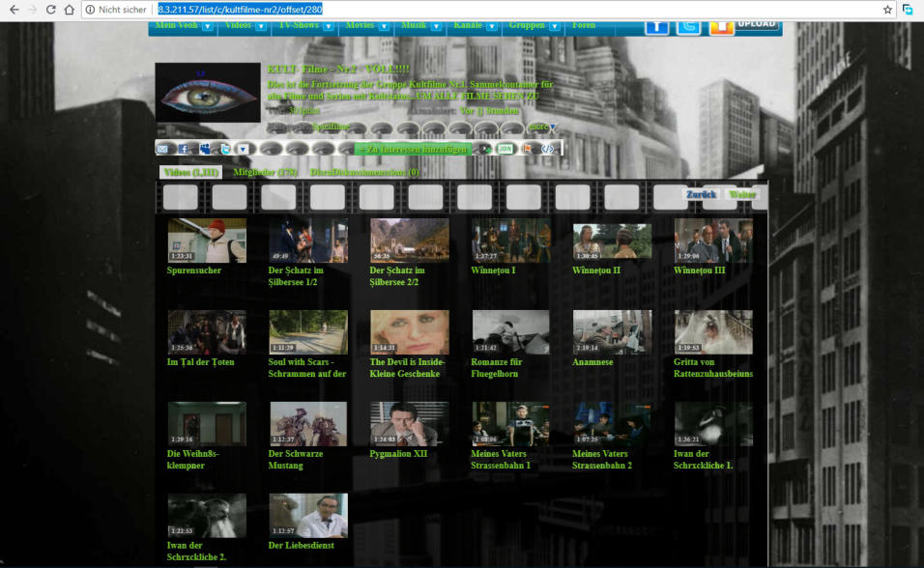Share the group by email envelope icon
Viewport: 924px width, 568px height.
pos(162,149)
